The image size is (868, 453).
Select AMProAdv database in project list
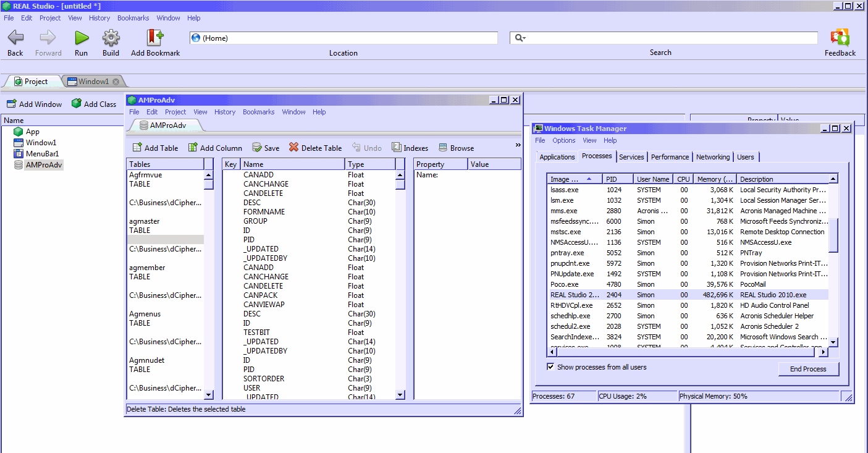[44, 165]
